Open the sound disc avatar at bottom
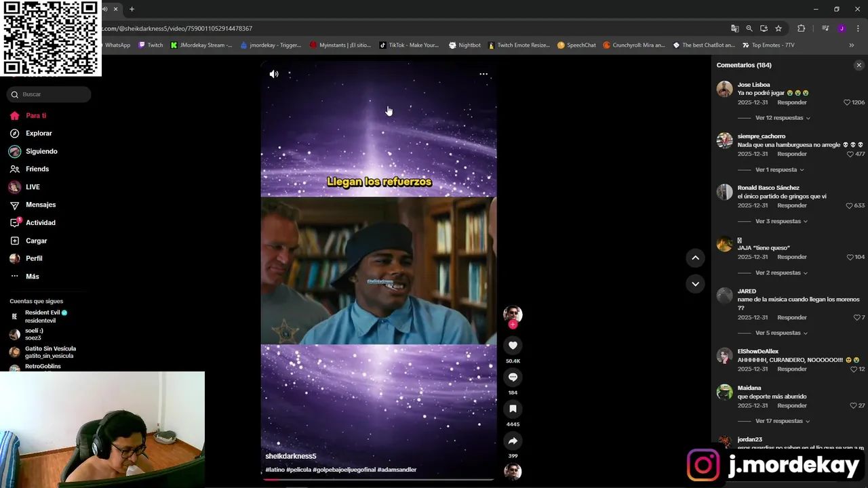Image resolution: width=868 pixels, height=488 pixels. pyautogui.click(x=513, y=472)
